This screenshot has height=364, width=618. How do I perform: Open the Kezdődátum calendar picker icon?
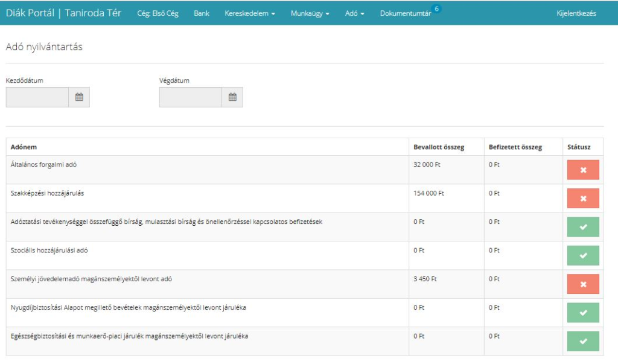point(79,97)
